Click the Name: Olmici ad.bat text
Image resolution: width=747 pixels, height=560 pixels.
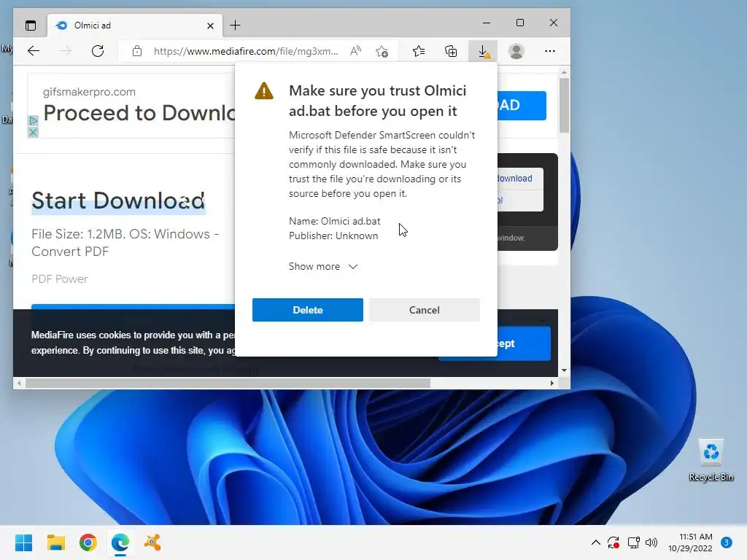pyautogui.click(x=334, y=221)
